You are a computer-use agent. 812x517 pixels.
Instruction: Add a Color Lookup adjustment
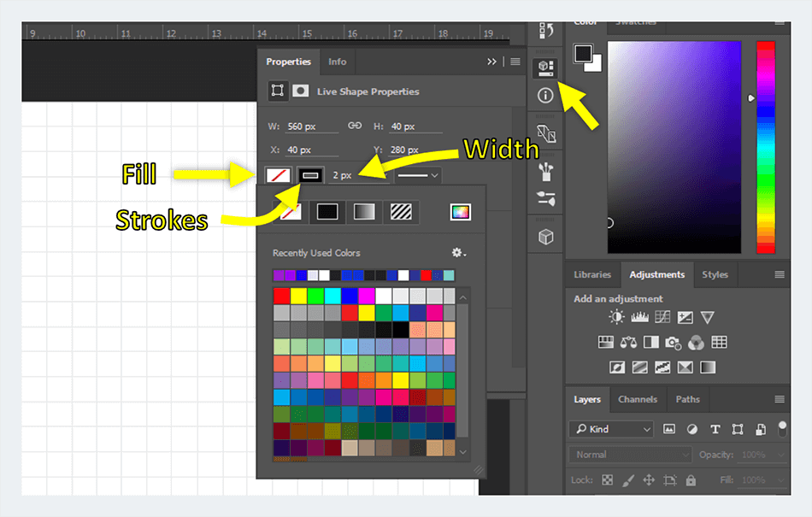pyautogui.click(x=720, y=342)
